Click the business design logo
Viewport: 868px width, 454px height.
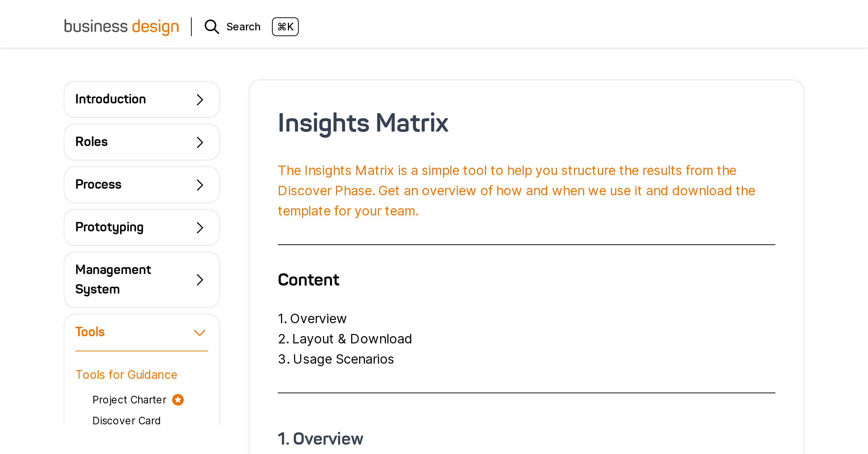click(122, 26)
